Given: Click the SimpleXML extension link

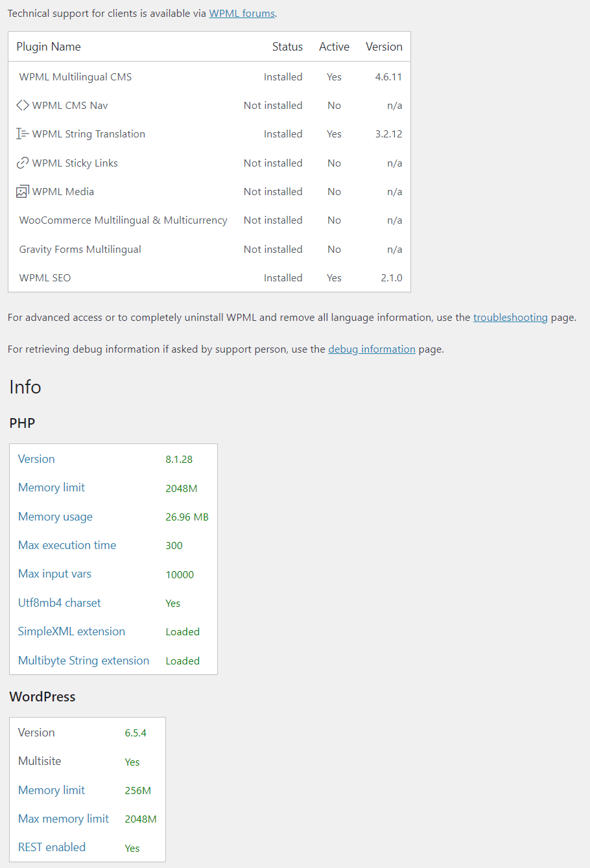Looking at the screenshot, I should click(71, 631).
